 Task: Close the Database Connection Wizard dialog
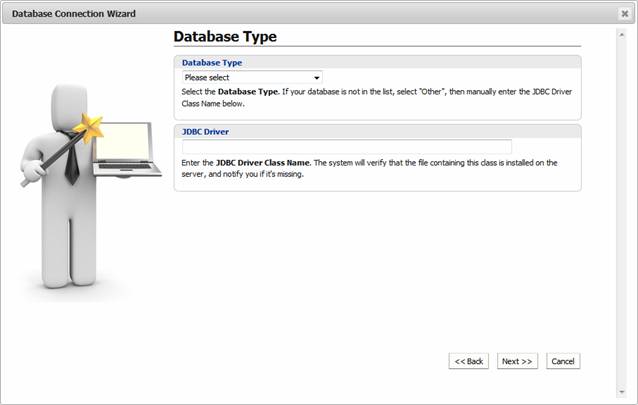[x=624, y=13]
